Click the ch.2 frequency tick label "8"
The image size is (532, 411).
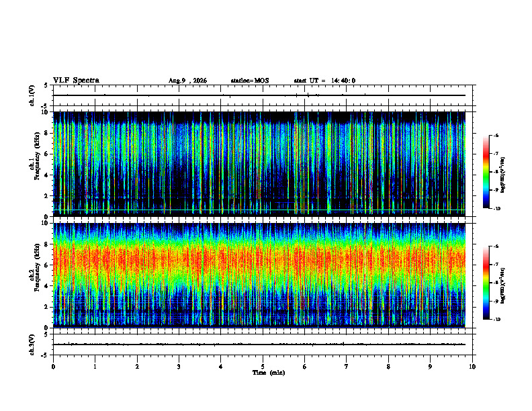[46, 244]
